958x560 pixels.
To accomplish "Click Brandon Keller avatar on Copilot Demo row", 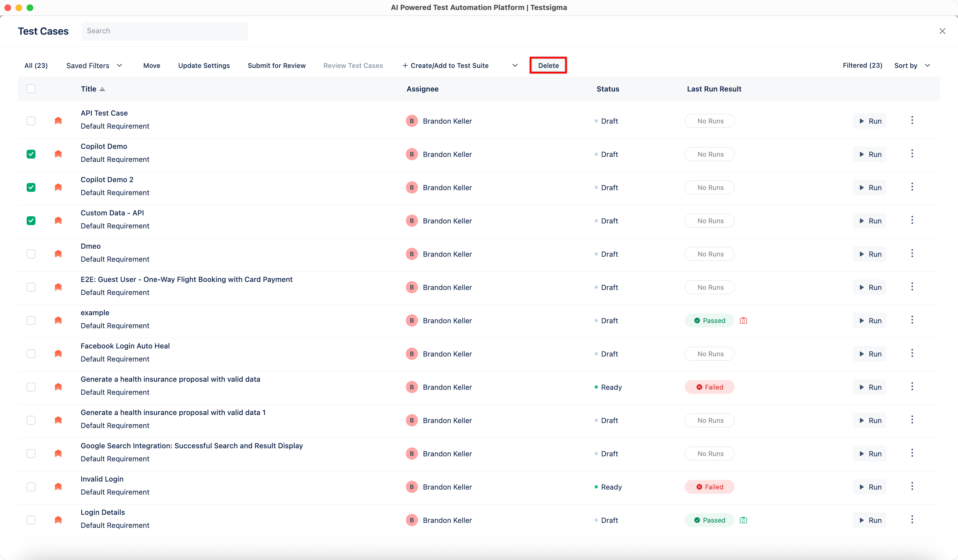I will [x=412, y=154].
